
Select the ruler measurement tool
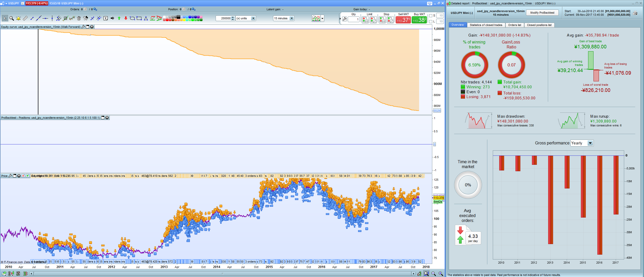point(25,18)
